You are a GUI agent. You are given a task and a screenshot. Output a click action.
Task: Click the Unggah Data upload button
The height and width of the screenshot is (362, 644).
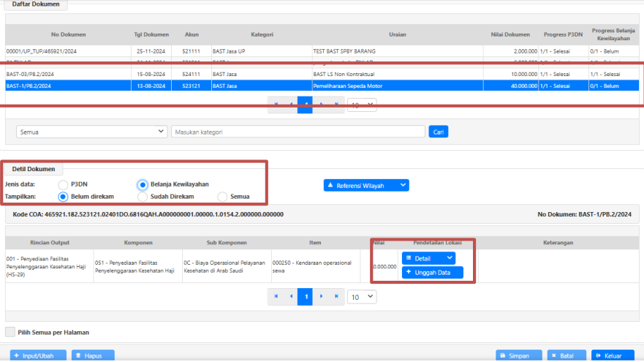(x=432, y=273)
